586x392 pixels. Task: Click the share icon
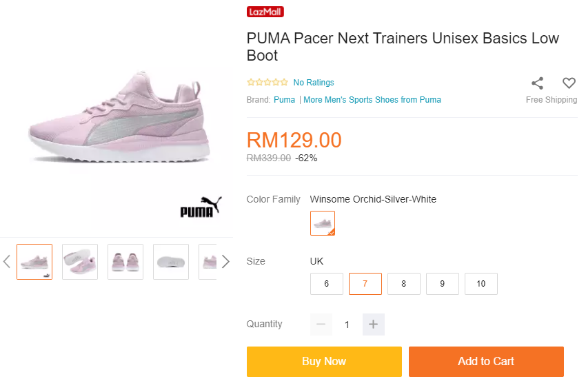537,83
